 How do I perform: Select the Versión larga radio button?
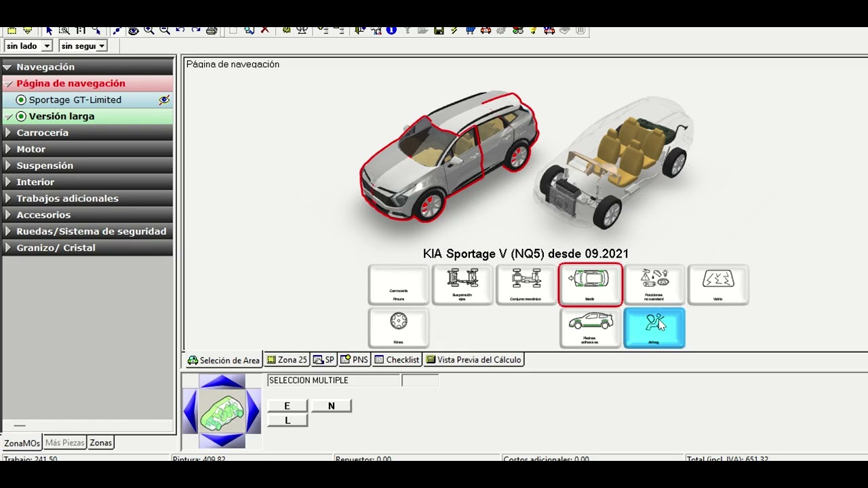pos(21,116)
